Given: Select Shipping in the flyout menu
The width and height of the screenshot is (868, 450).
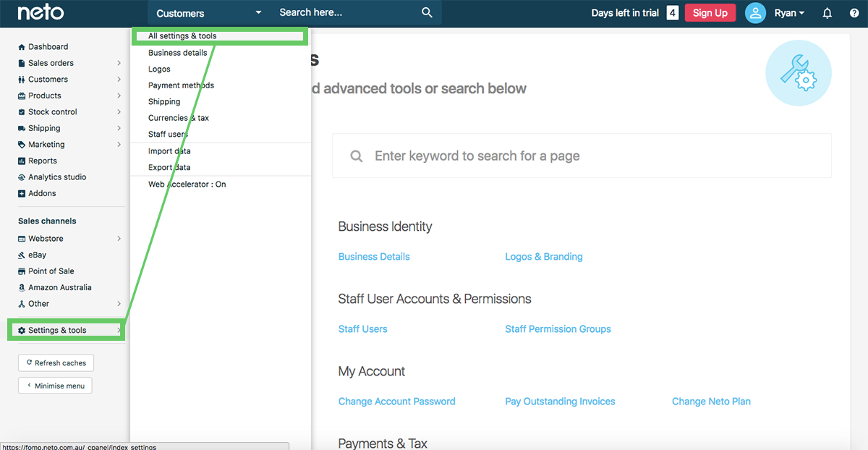Looking at the screenshot, I should tap(164, 102).
